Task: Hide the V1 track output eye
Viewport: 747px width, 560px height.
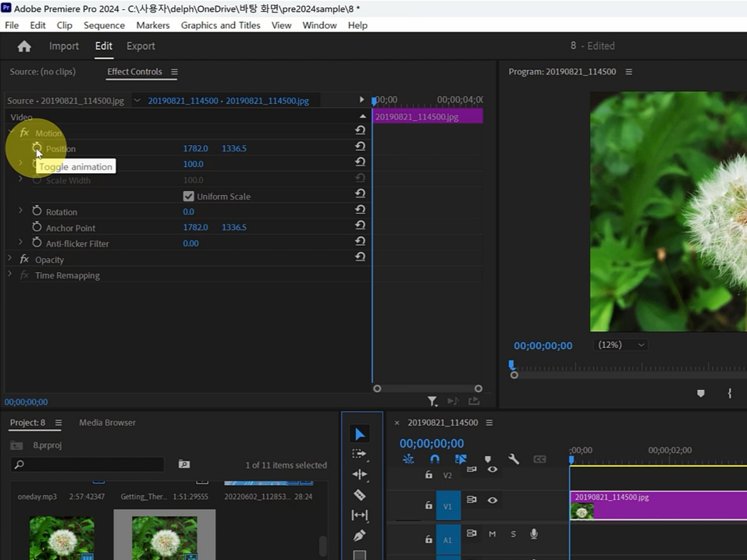Action: [492, 500]
